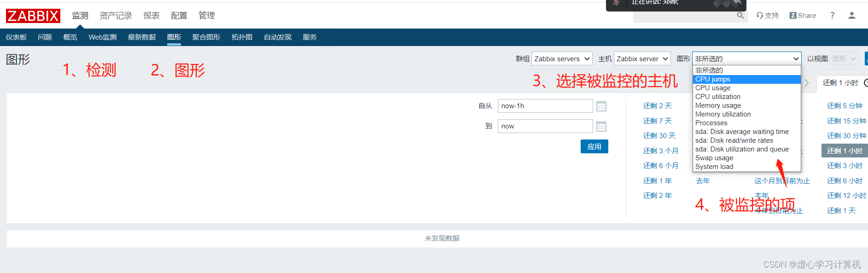Select highlighted 还剩 1 小时 range
868x273 pixels.
[x=845, y=151]
